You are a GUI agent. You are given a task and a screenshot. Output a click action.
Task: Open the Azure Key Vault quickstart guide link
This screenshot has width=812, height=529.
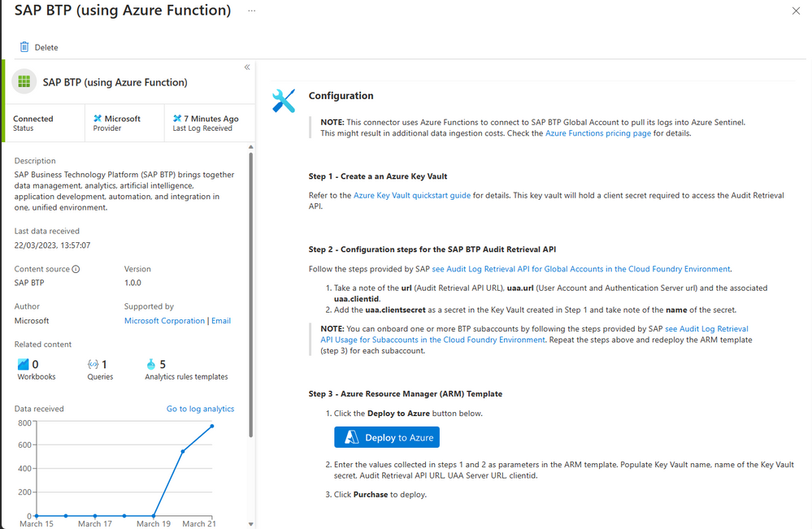coord(412,195)
